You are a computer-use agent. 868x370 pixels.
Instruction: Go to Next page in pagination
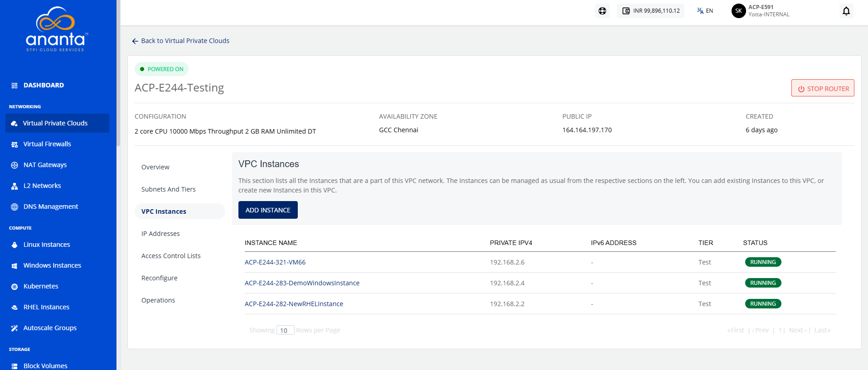[798, 330]
